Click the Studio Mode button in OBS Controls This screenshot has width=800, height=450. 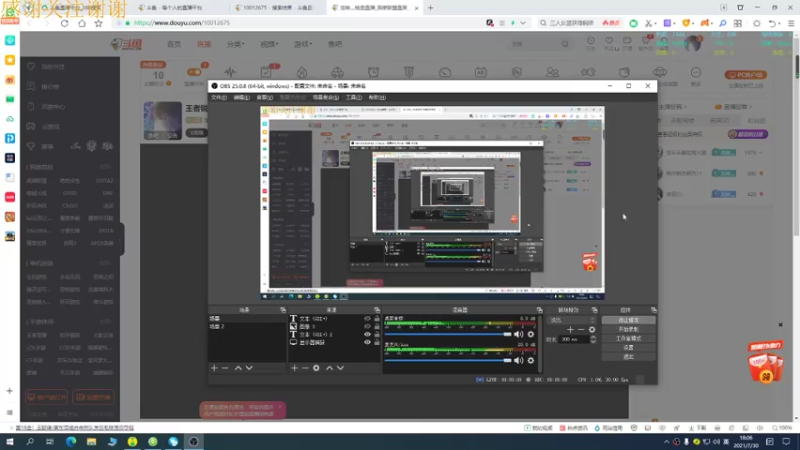pos(629,339)
